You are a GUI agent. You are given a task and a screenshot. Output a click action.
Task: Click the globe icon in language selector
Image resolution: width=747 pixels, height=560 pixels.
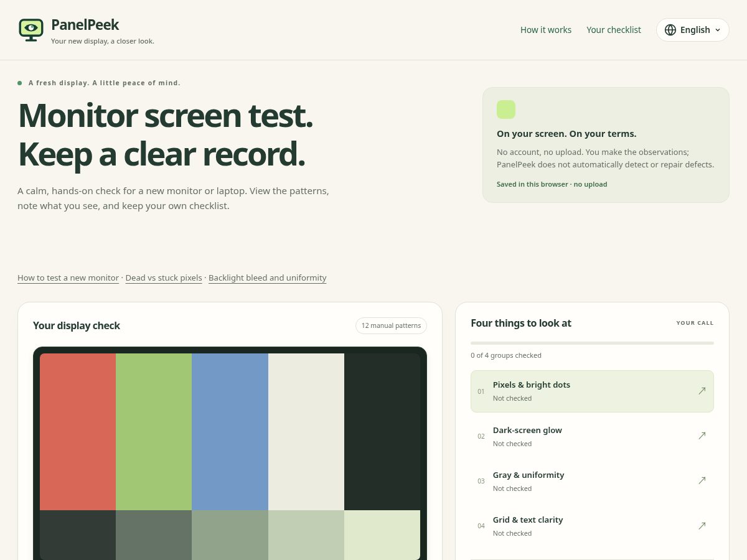[x=670, y=30]
